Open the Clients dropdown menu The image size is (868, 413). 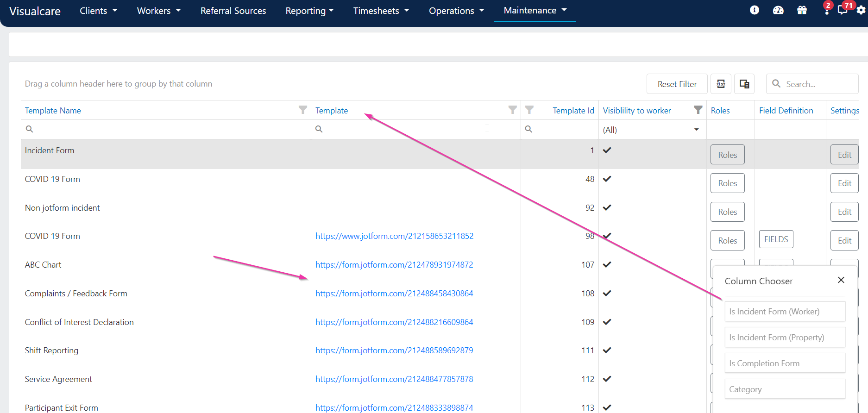98,11
